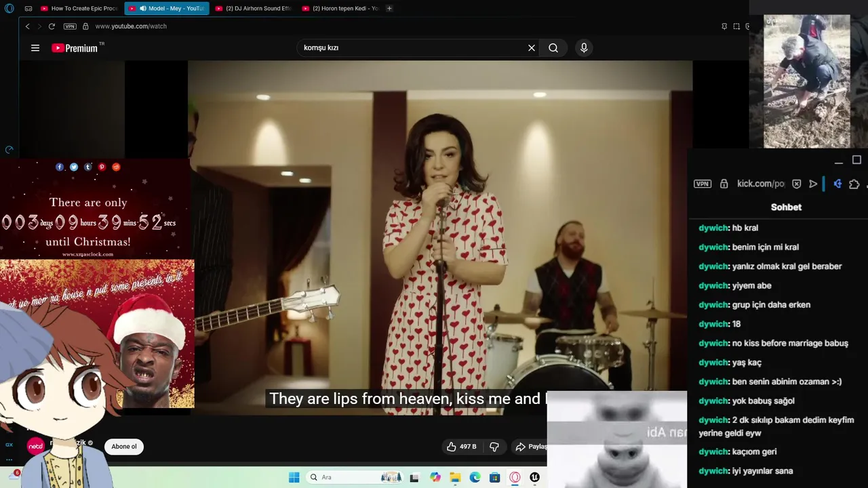Open Task View on the taskbar
The width and height of the screenshot is (868, 488).
pyautogui.click(x=414, y=477)
